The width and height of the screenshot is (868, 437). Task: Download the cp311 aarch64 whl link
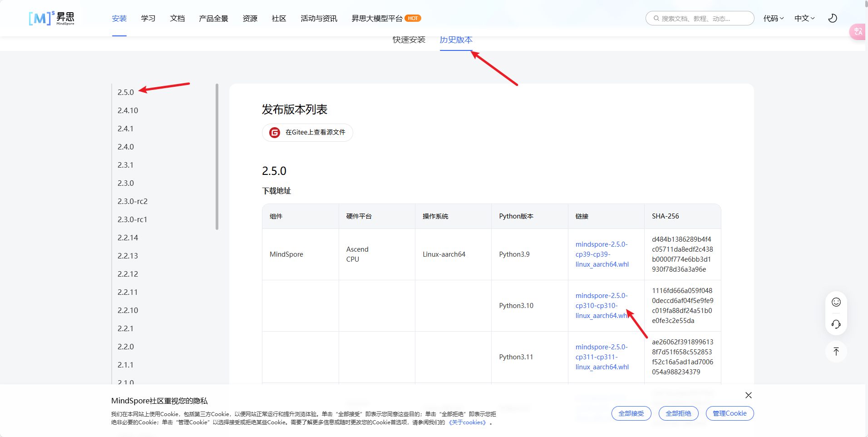coord(602,357)
